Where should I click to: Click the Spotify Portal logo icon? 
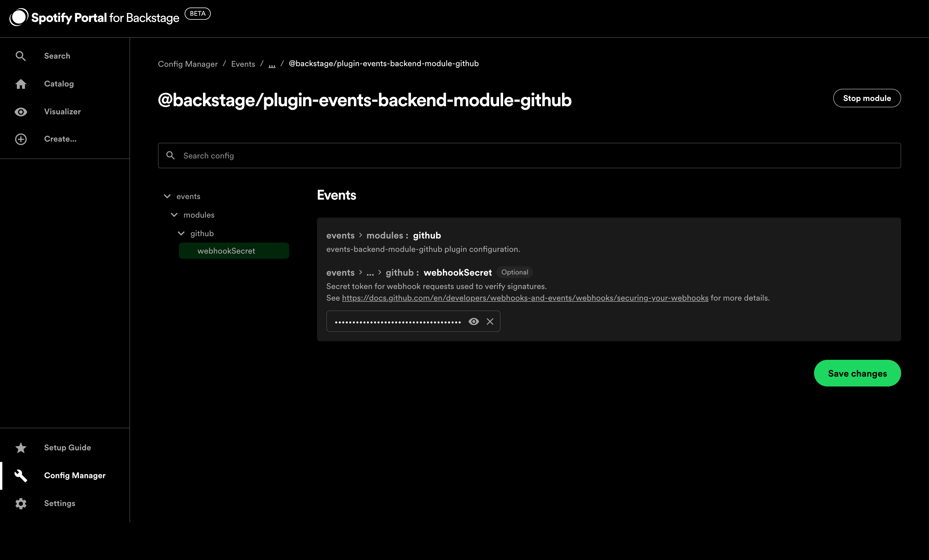19,17
